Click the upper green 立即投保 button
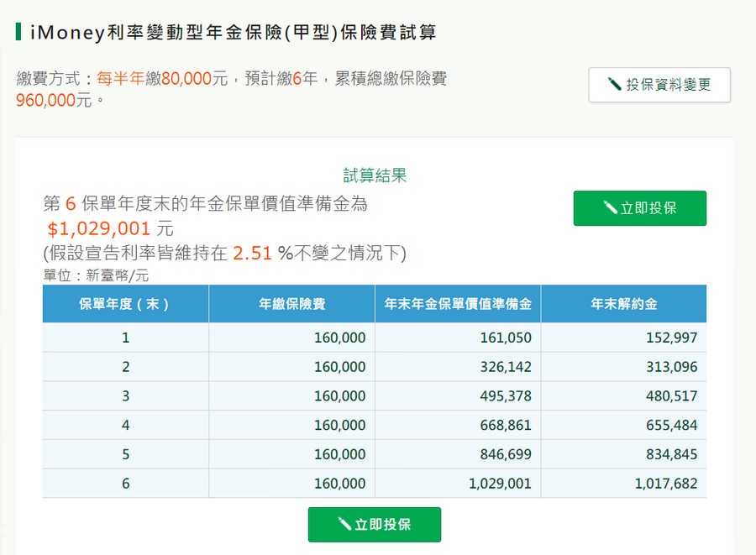 [640, 208]
